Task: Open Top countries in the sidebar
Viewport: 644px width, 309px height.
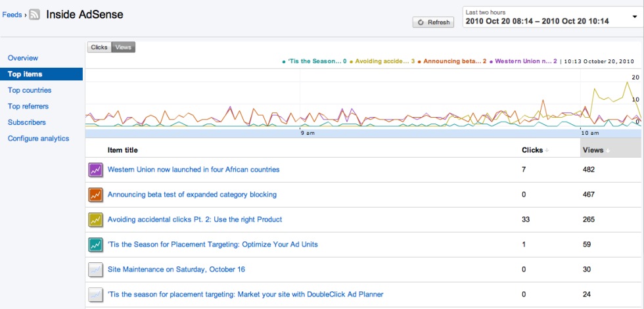Action: [x=30, y=90]
